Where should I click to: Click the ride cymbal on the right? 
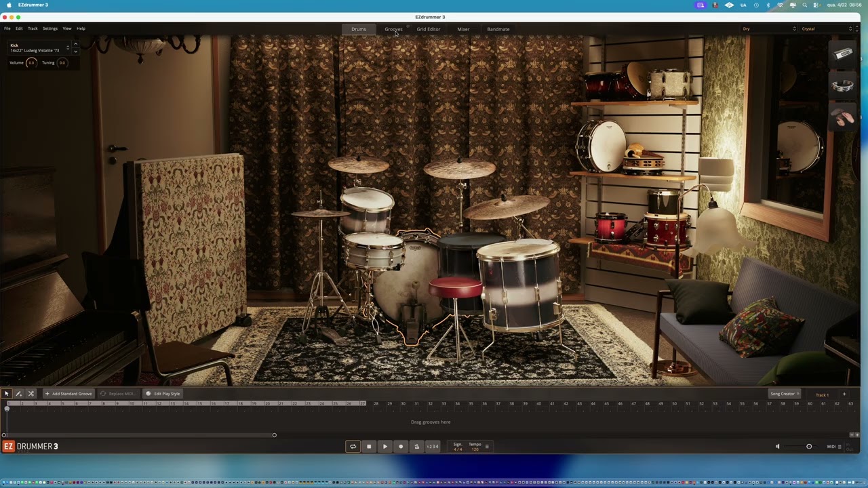pyautogui.click(x=506, y=206)
